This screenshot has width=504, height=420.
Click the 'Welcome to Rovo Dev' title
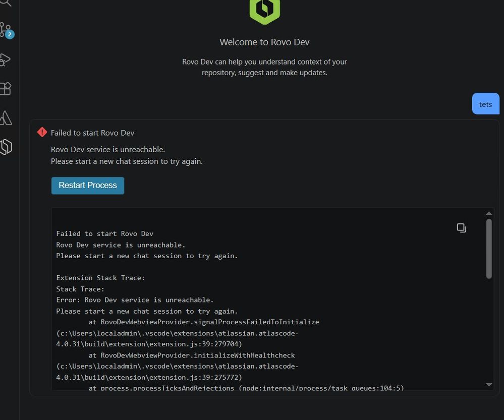(264, 42)
